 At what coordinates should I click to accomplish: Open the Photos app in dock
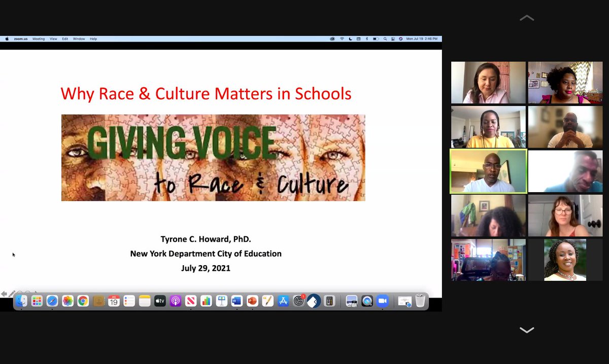67,301
